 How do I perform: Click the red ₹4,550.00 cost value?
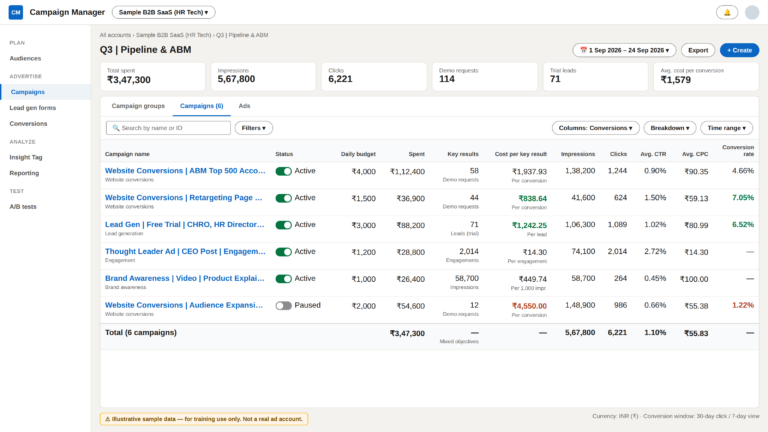pos(529,306)
